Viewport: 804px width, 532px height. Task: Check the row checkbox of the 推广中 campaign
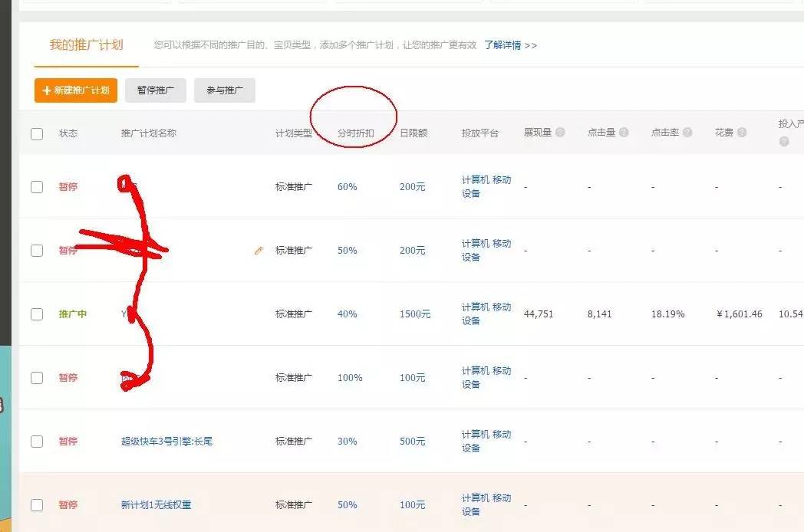coord(36,314)
